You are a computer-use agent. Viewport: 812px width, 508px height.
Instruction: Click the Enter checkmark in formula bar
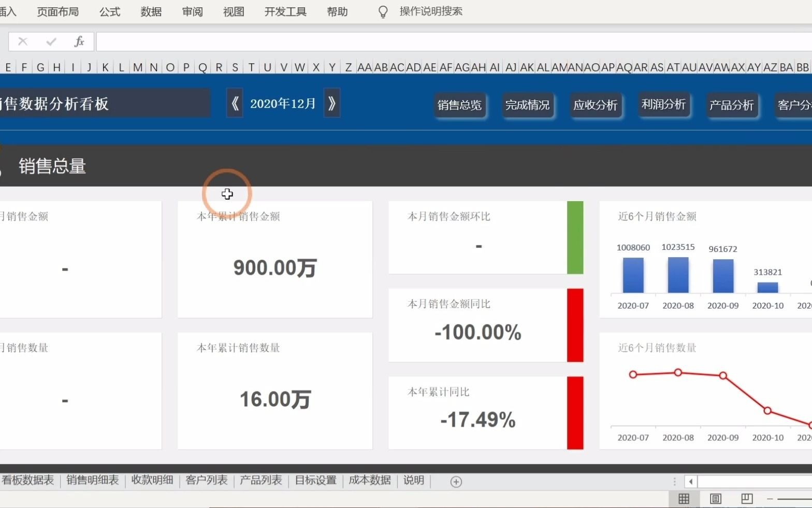point(51,41)
